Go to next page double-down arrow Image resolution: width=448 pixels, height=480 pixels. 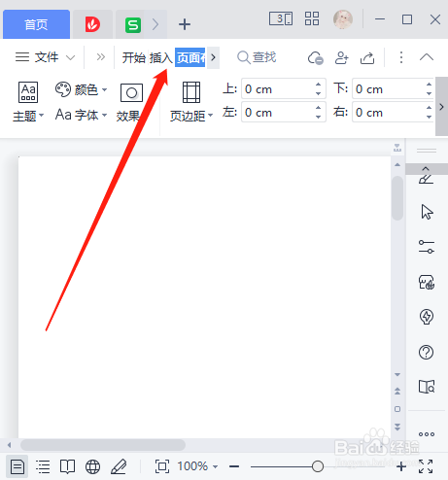point(397,427)
